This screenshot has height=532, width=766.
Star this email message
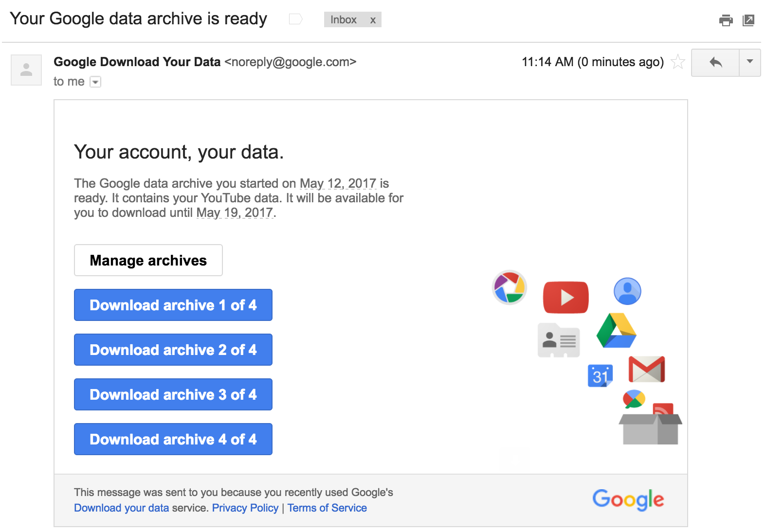(678, 62)
